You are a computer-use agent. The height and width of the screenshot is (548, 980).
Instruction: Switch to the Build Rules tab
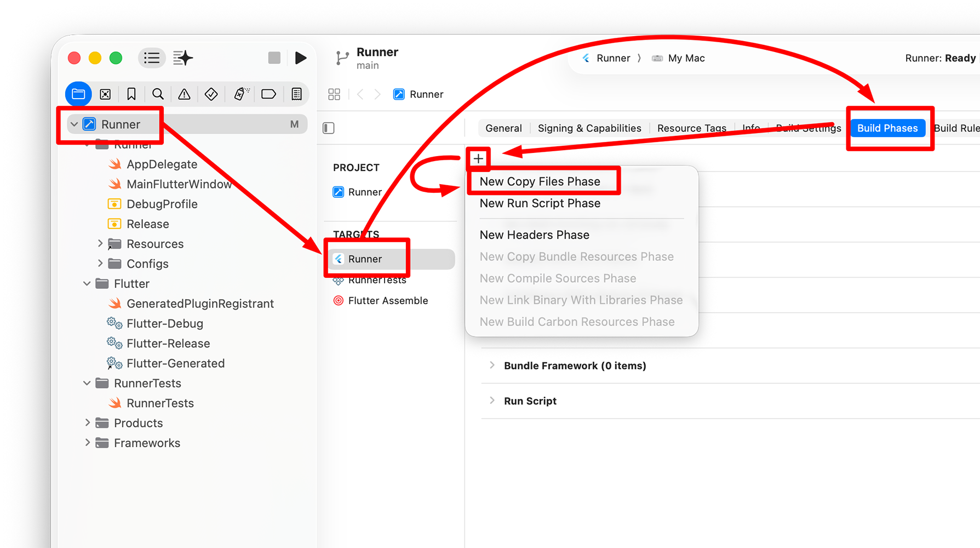click(x=956, y=128)
